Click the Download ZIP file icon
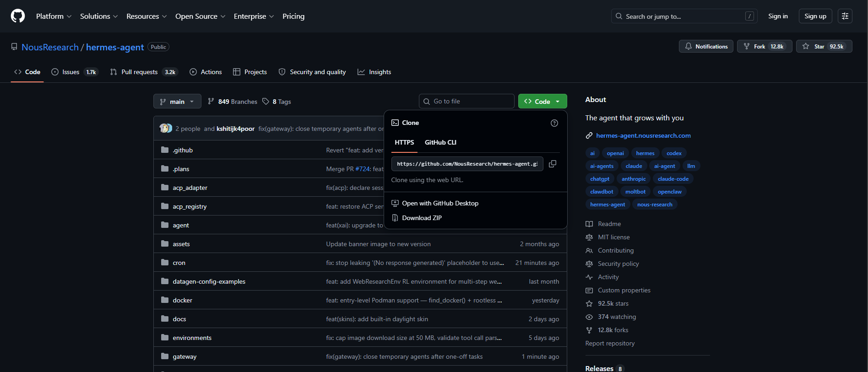This screenshot has width=868, height=372. point(395,218)
